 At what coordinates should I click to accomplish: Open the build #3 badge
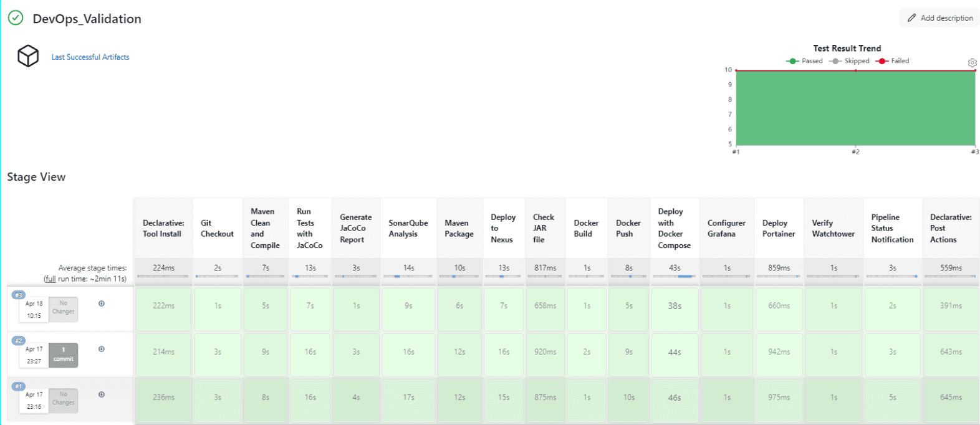pyautogui.click(x=19, y=295)
